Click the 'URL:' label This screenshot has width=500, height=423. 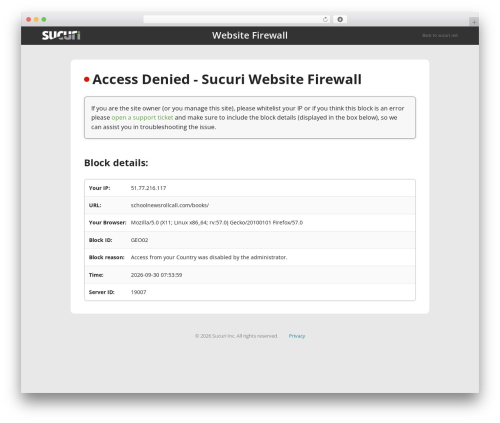pyautogui.click(x=95, y=205)
